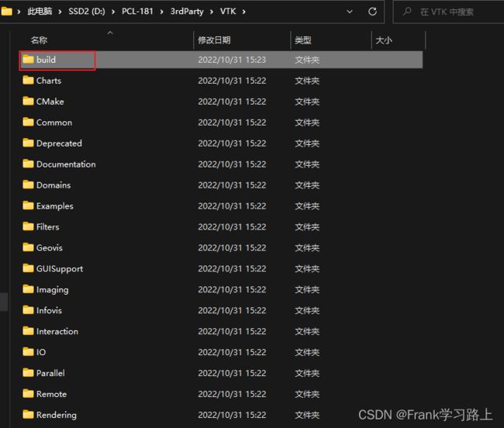Click the search magnifier icon
Screen dimensions: 504x428
coord(407,12)
